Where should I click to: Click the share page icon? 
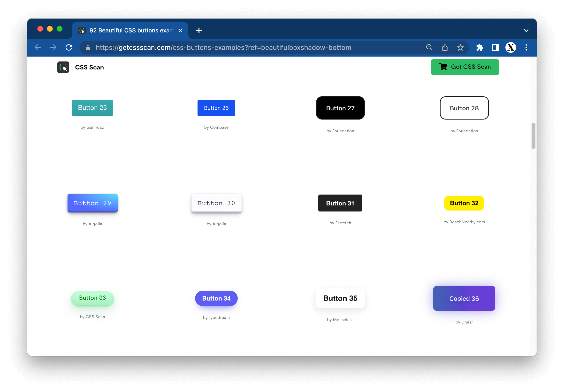pyautogui.click(x=445, y=47)
